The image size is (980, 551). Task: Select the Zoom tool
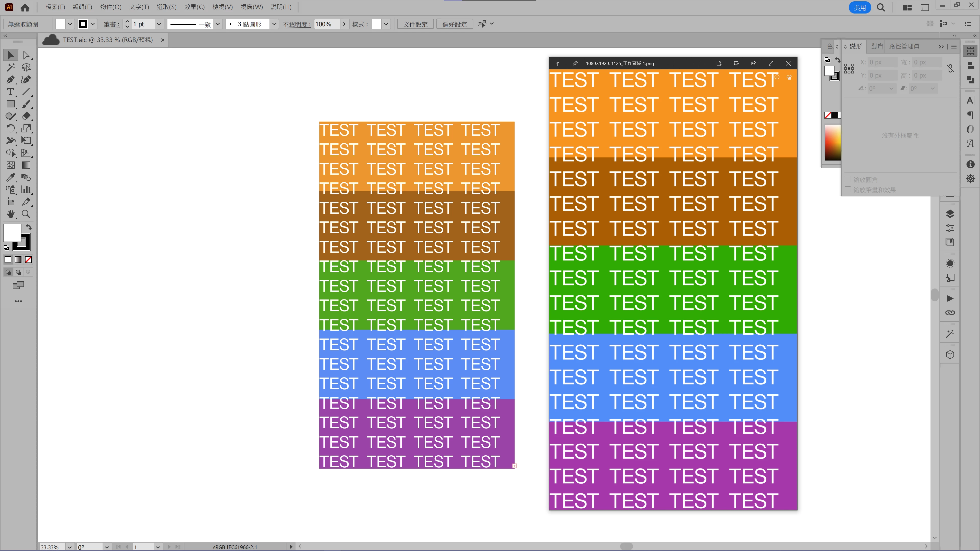[x=26, y=214]
